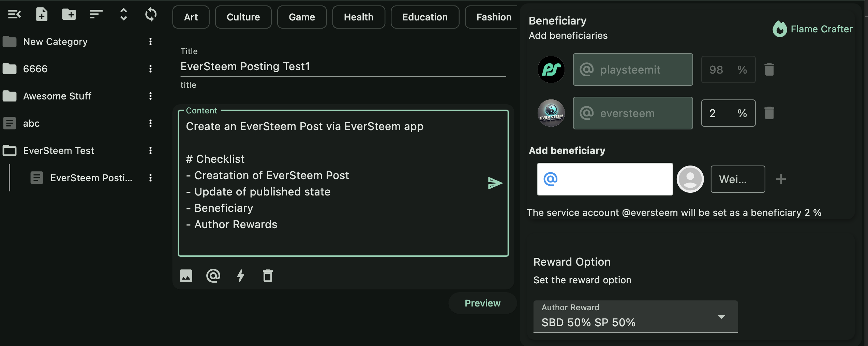This screenshot has width=868, height=346.
Task: Select the Art tag
Action: coord(191,17)
